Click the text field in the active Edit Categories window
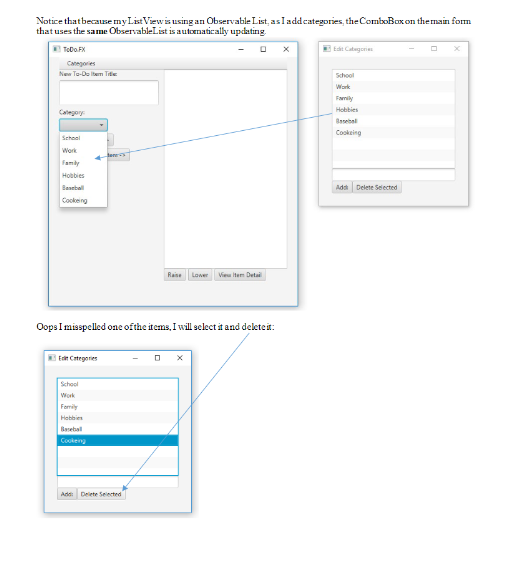Viewport: 530px width, 568px height. 118,481
